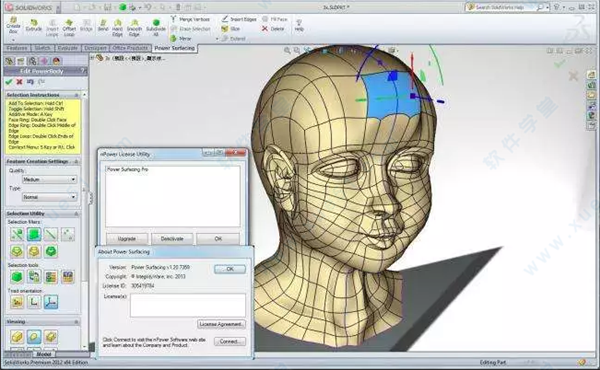The height and width of the screenshot is (370, 600).
Task: Collapse the Selection Utility section
Action: (x=76, y=214)
